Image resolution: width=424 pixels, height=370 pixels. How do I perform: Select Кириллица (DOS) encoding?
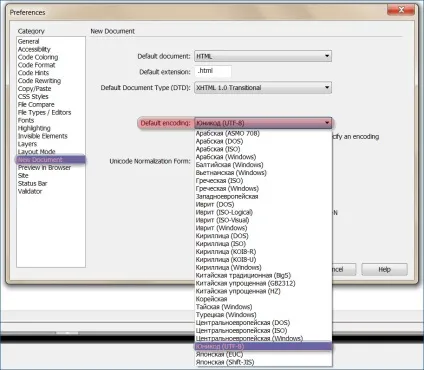pos(263,236)
